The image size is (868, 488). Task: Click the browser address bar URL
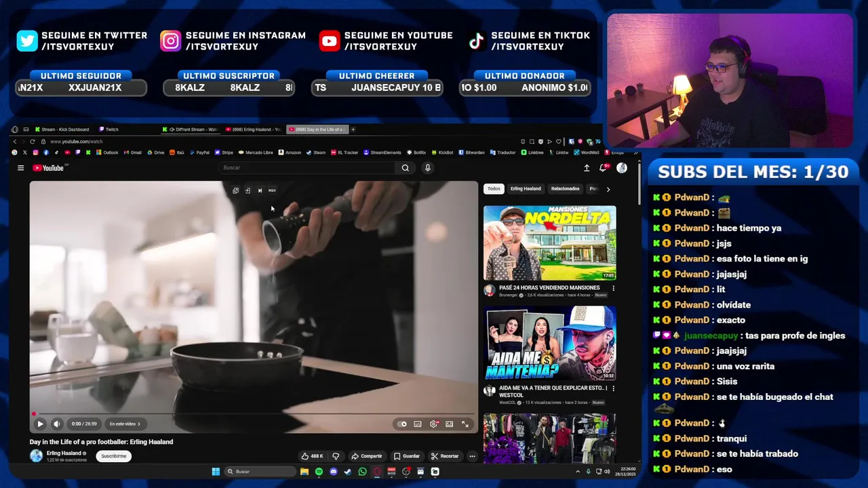[x=76, y=142]
